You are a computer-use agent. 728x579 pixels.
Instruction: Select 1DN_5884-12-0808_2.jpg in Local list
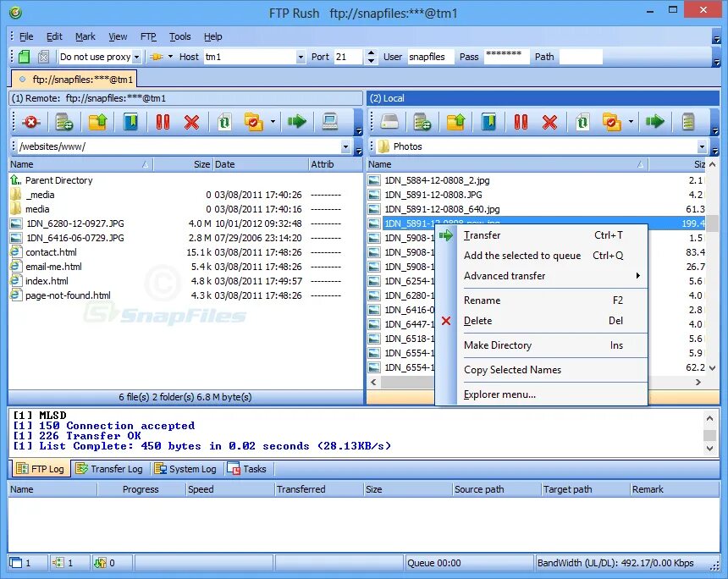tap(437, 180)
